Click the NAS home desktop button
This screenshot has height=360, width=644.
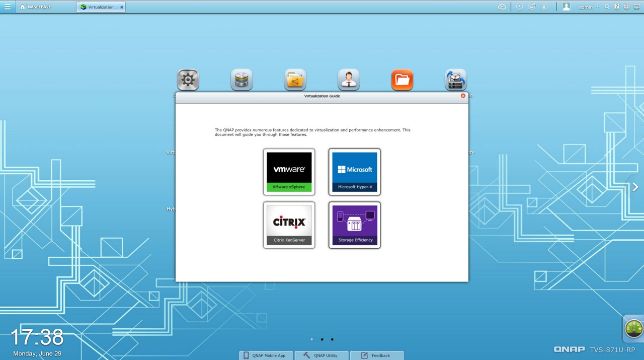click(36, 7)
